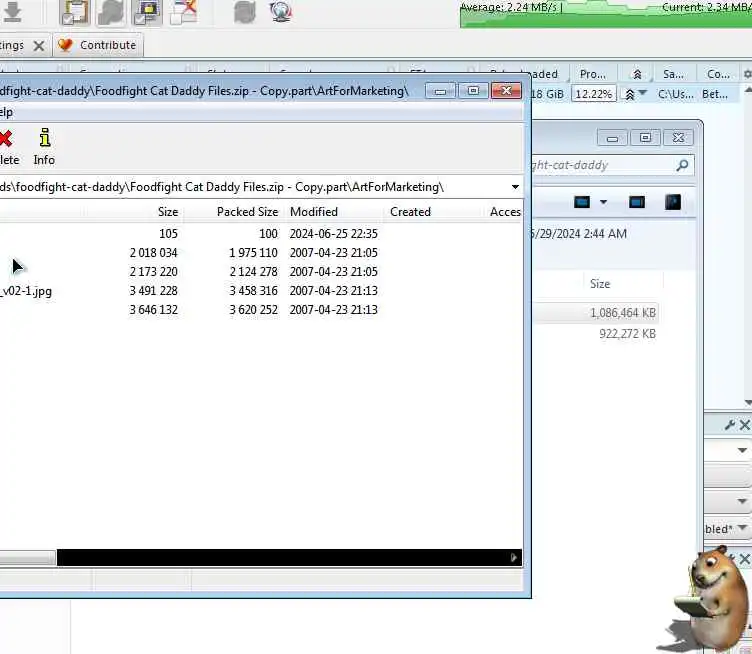Sort by the Modified column header
This screenshot has width=752, height=654.
(314, 211)
